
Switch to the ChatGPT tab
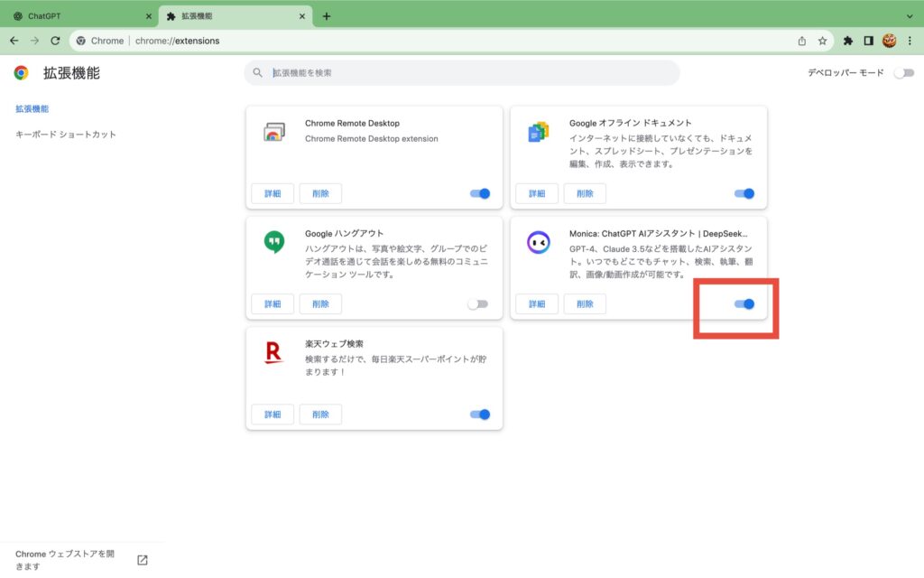coord(79,16)
